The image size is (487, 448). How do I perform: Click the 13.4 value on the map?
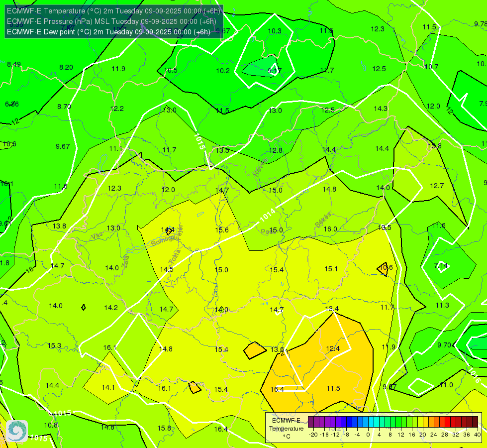[332, 309]
